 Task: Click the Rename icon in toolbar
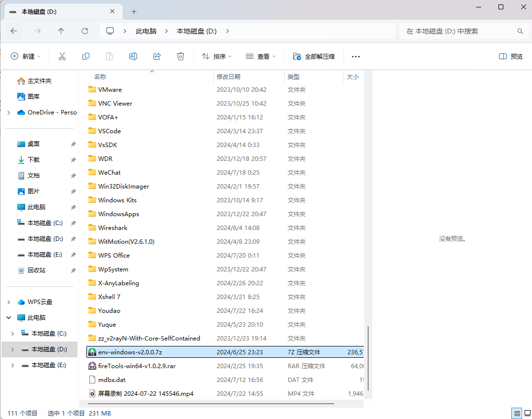pyautogui.click(x=133, y=56)
